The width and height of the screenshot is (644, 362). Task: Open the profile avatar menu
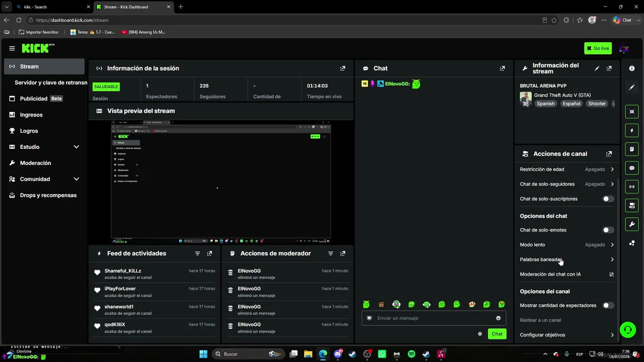pos(624,48)
